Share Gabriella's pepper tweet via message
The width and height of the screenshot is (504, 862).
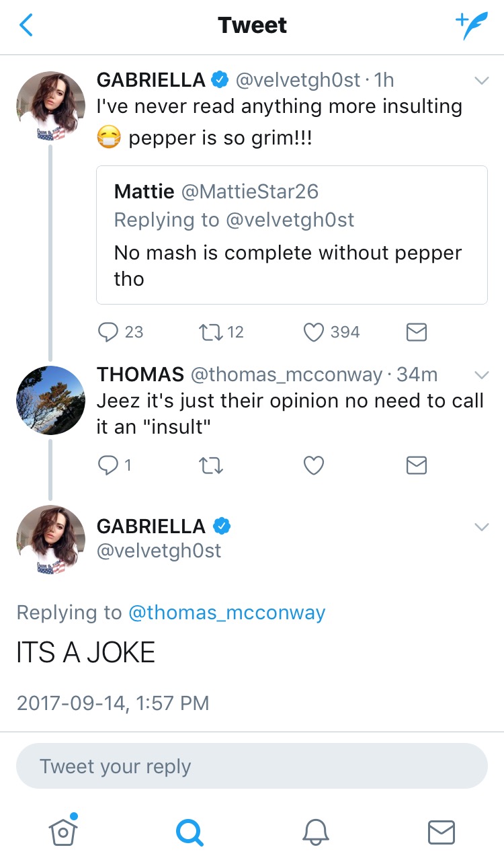point(417,332)
